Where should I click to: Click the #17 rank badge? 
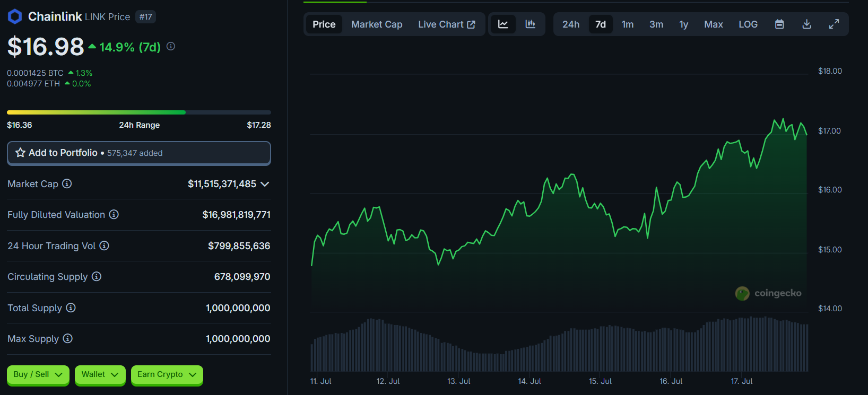click(x=145, y=17)
